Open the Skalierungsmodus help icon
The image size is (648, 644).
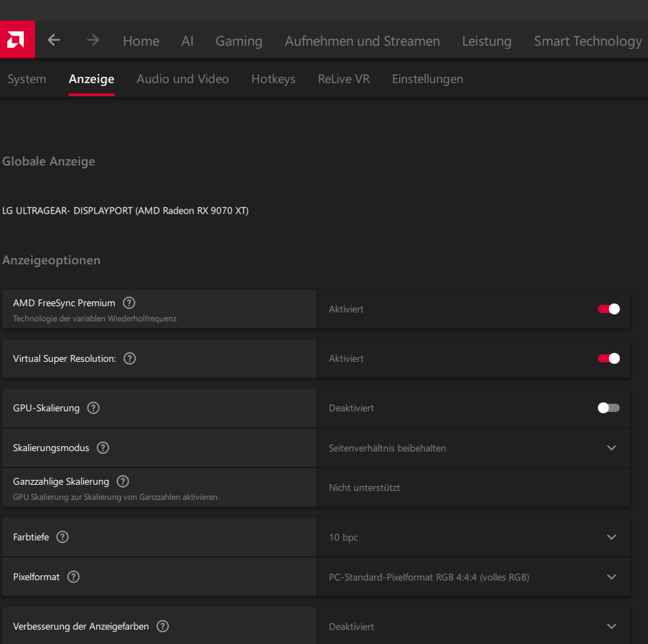click(x=103, y=448)
